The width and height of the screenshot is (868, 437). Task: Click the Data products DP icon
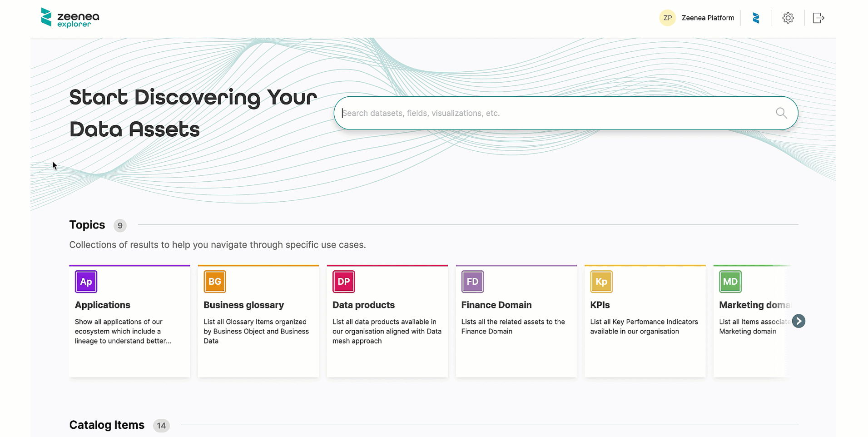pyautogui.click(x=343, y=282)
